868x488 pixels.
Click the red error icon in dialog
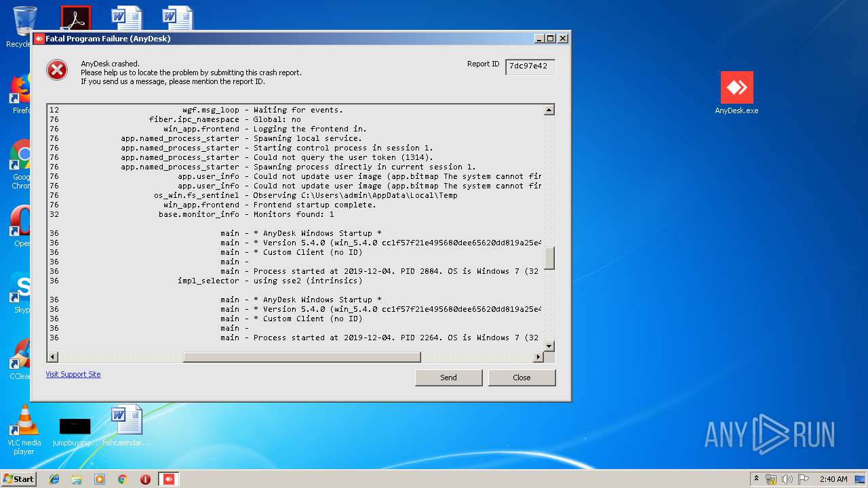(57, 70)
